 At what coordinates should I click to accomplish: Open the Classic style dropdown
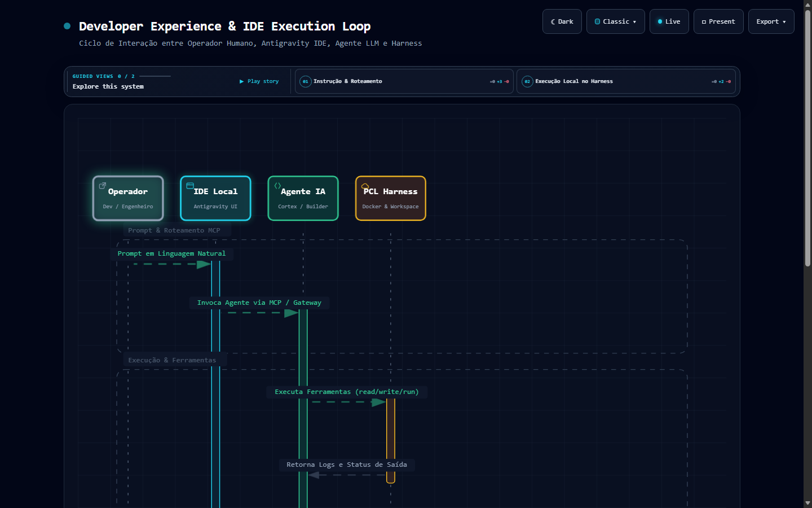(615, 21)
